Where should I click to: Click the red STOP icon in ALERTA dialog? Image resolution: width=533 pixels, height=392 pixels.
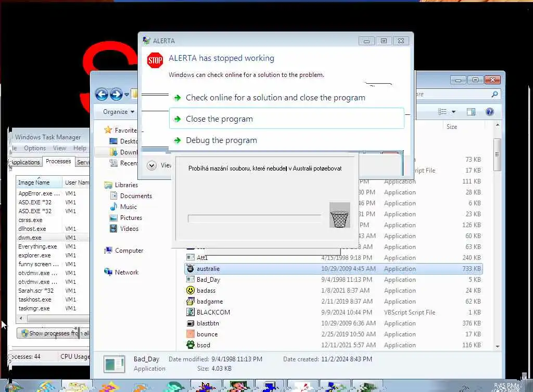(x=155, y=60)
